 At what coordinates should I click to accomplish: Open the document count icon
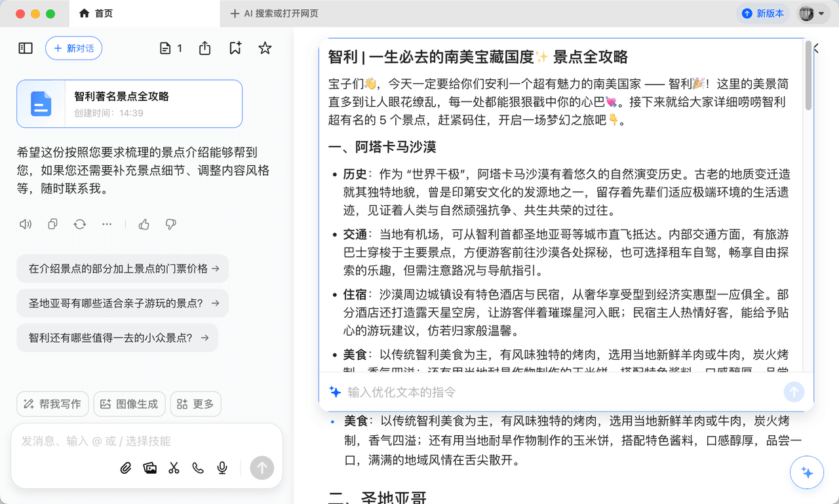click(x=170, y=48)
